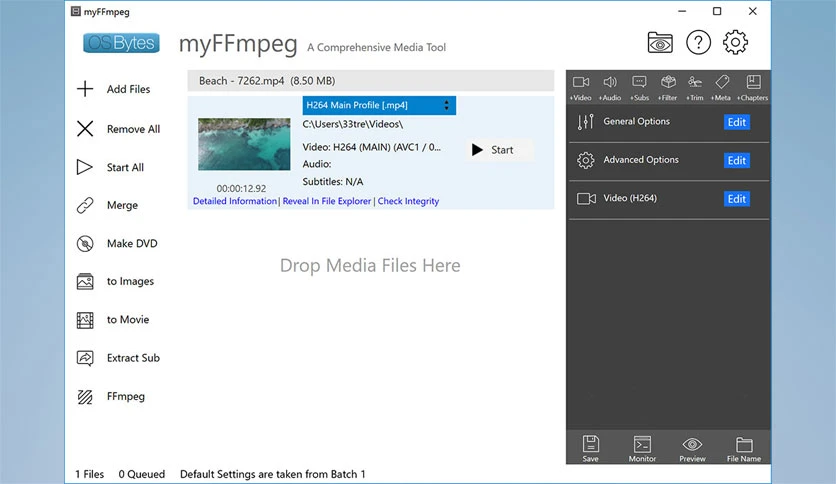The image size is (836, 484).
Task: Edit Video (H264) settings
Action: click(x=737, y=199)
